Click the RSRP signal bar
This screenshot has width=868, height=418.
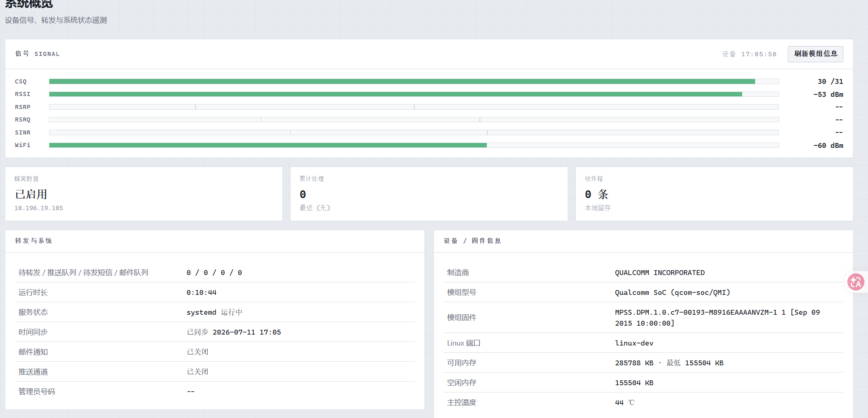pyautogui.click(x=414, y=107)
